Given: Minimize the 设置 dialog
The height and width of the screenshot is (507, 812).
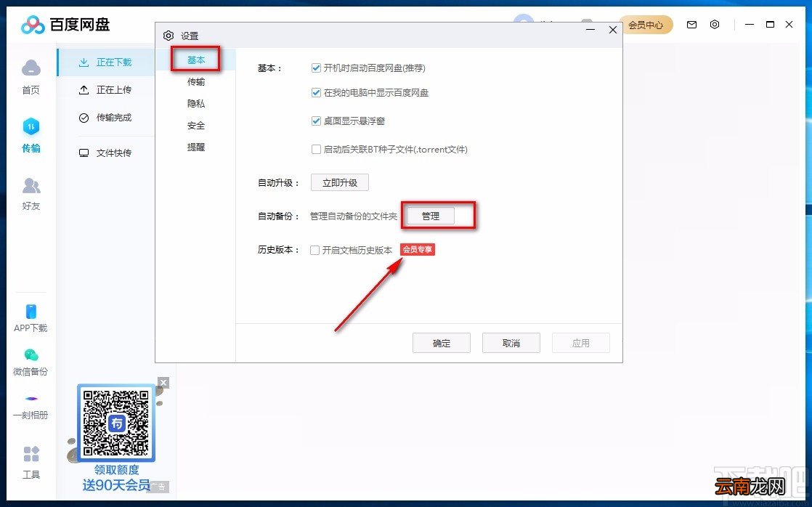Looking at the screenshot, I should 590,30.
